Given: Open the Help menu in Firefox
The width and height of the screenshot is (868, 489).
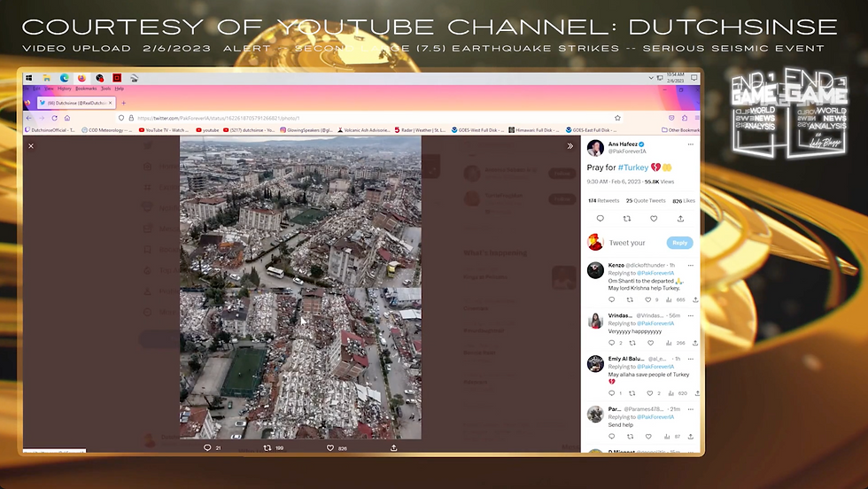Looking at the screenshot, I should pyautogui.click(x=119, y=89).
